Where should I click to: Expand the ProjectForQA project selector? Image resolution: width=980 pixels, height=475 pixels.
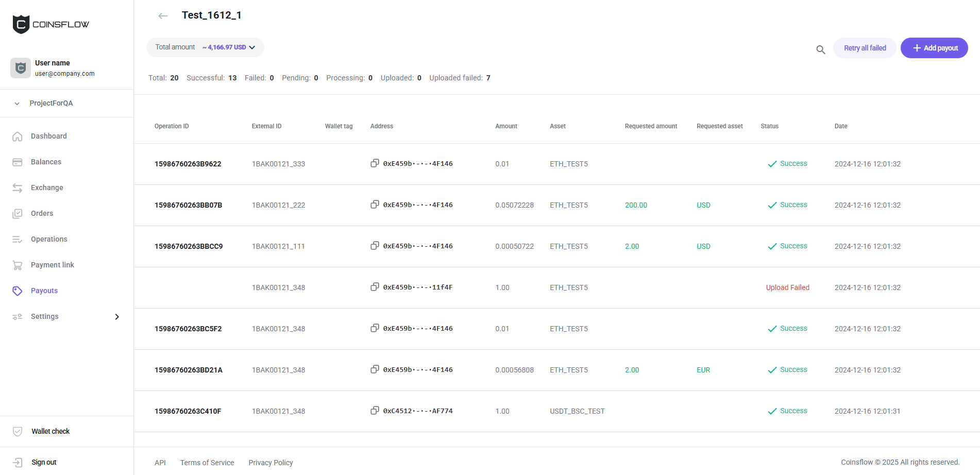click(x=50, y=103)
